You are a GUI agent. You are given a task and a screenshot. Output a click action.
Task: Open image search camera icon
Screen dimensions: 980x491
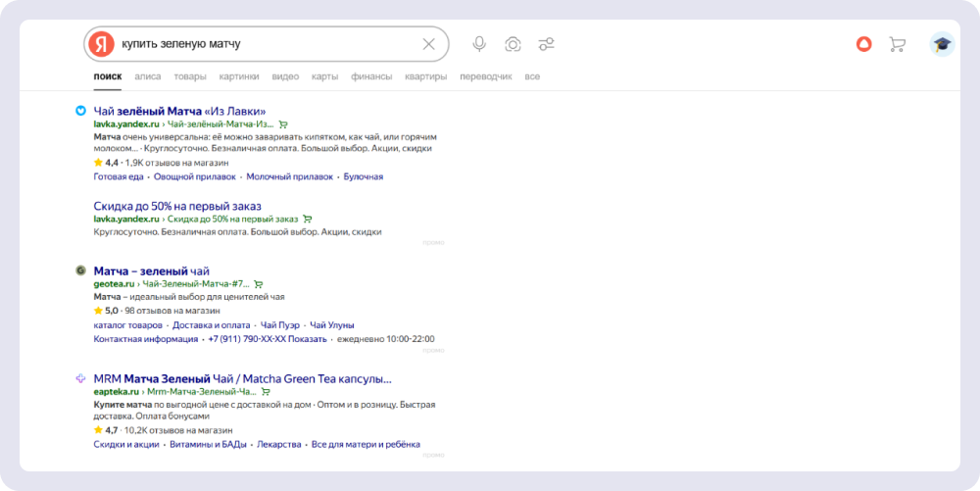[x=513, y=44]
